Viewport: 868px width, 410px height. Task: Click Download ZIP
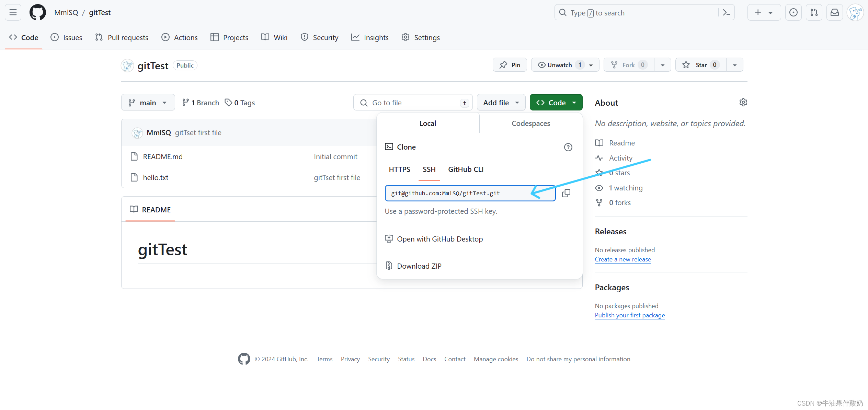[419, 266]
